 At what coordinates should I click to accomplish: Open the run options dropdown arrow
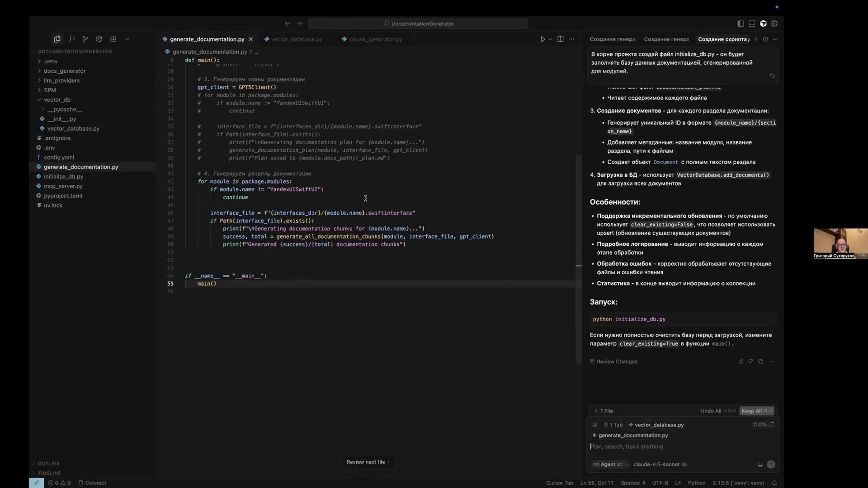point(550,39)
